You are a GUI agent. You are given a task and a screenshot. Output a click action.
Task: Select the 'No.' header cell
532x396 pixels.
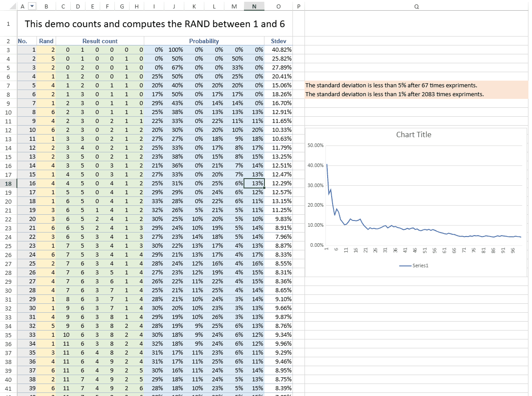[23, 41]
